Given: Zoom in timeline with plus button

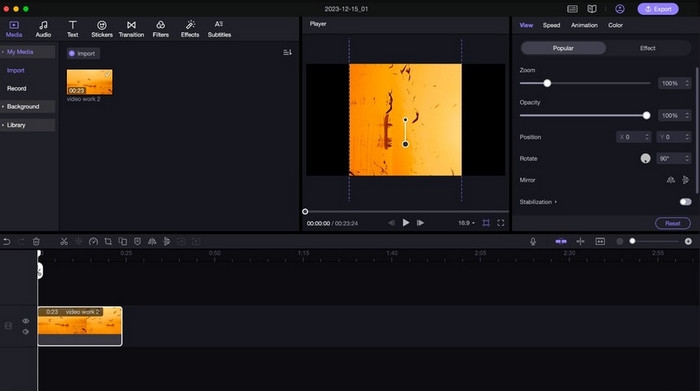Looking at the screenshot, I should [688, 241].
